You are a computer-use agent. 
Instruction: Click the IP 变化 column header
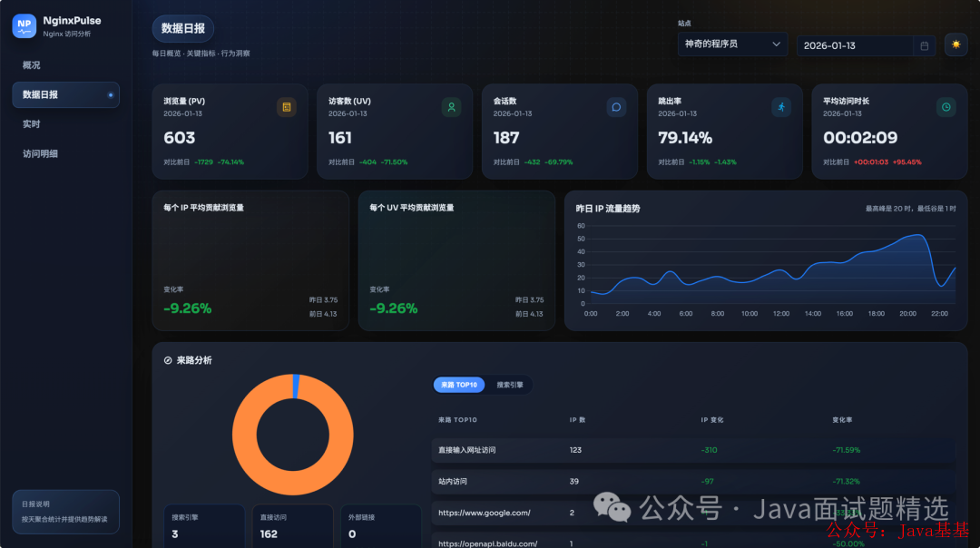coord(712,420)
